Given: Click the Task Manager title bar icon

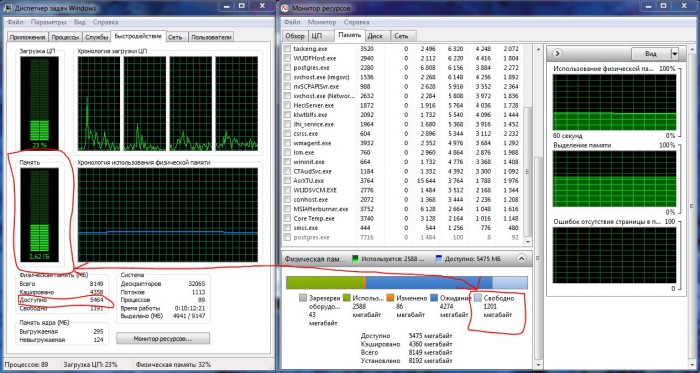Looking at the screenshot, I should click(8, 8).
